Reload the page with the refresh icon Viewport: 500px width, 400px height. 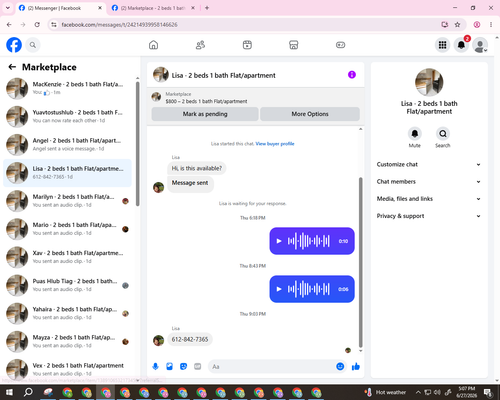(37, 25)
